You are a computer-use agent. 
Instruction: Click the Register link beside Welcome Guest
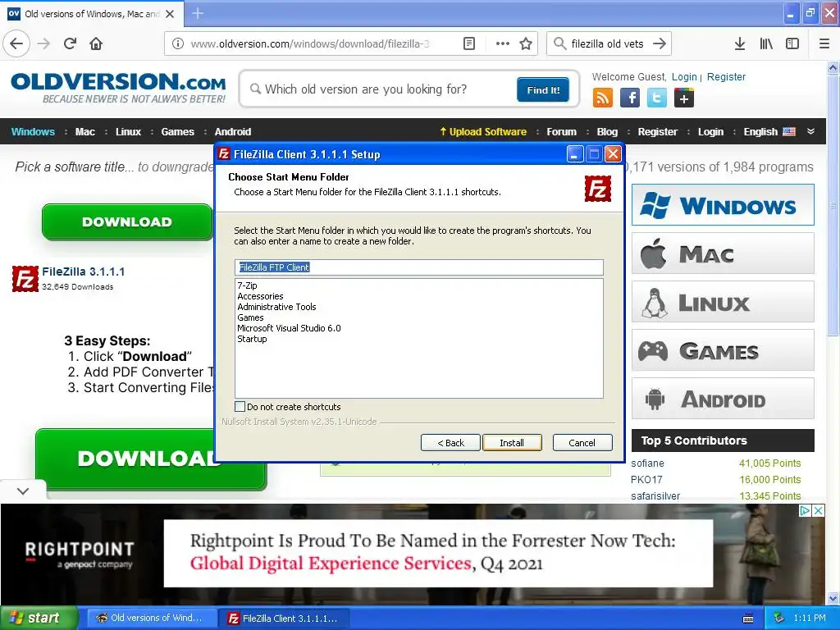click(x=727, y=76)
